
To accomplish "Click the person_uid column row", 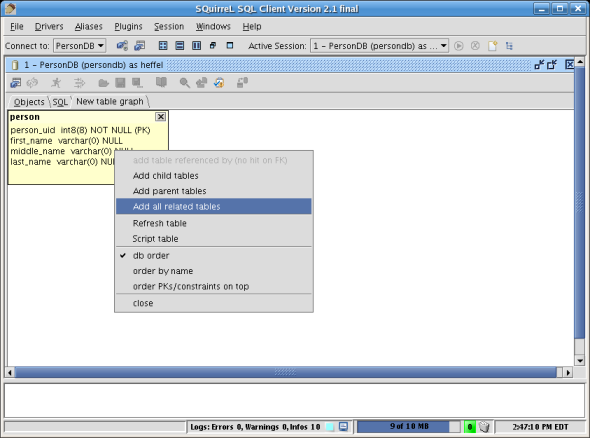I will point(81,130).
